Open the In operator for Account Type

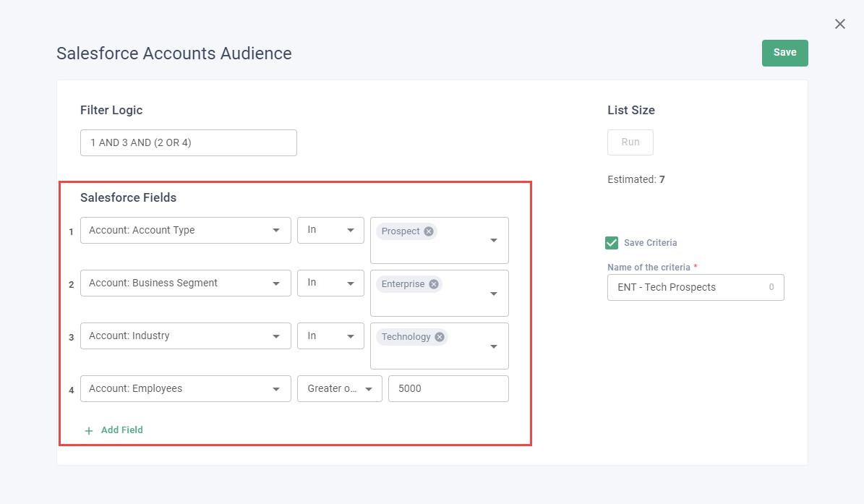[330, 230]
